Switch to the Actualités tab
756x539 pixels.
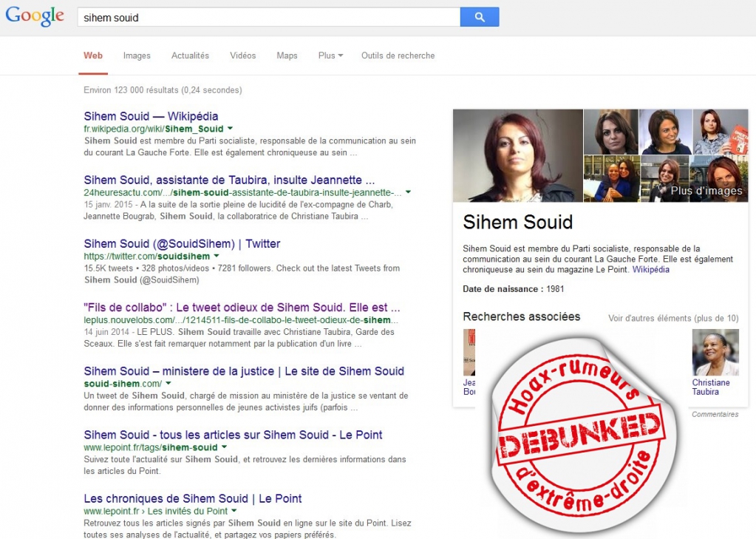(x=191, y=55)
